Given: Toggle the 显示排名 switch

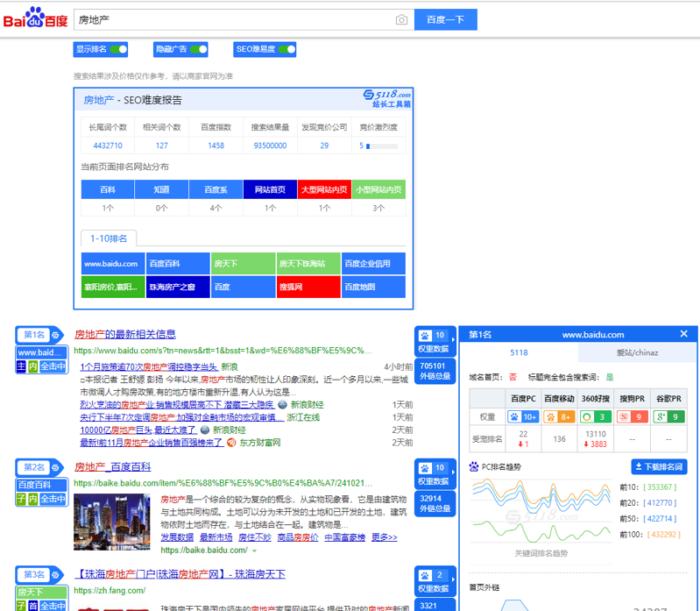Looking at the screenshot, I should click(x=119, y=49).
